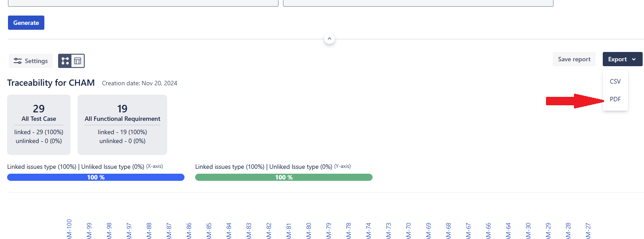
Task: Click the Save report button
Action: (574, 59)
